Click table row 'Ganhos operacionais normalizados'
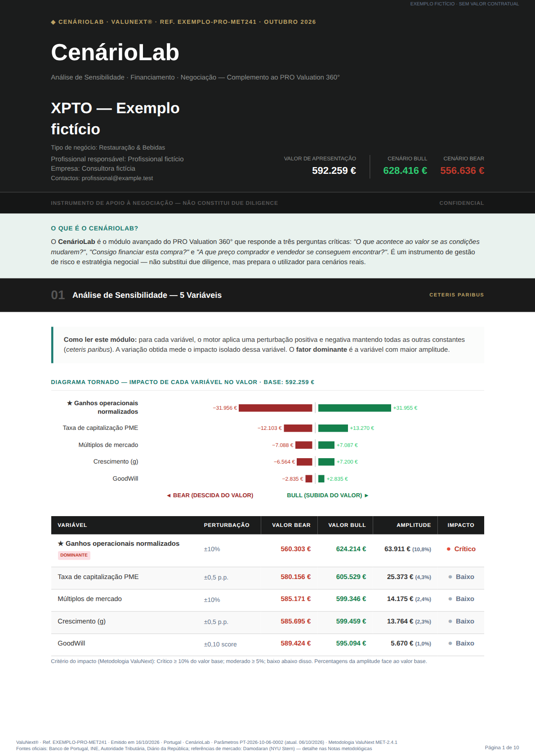This screenshot has height=756, width=535. coord(267,550)
